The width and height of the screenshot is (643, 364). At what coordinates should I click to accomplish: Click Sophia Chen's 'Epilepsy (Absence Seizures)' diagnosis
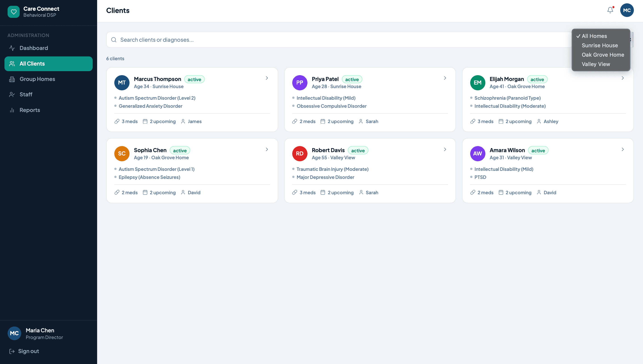tap(149, 177)
